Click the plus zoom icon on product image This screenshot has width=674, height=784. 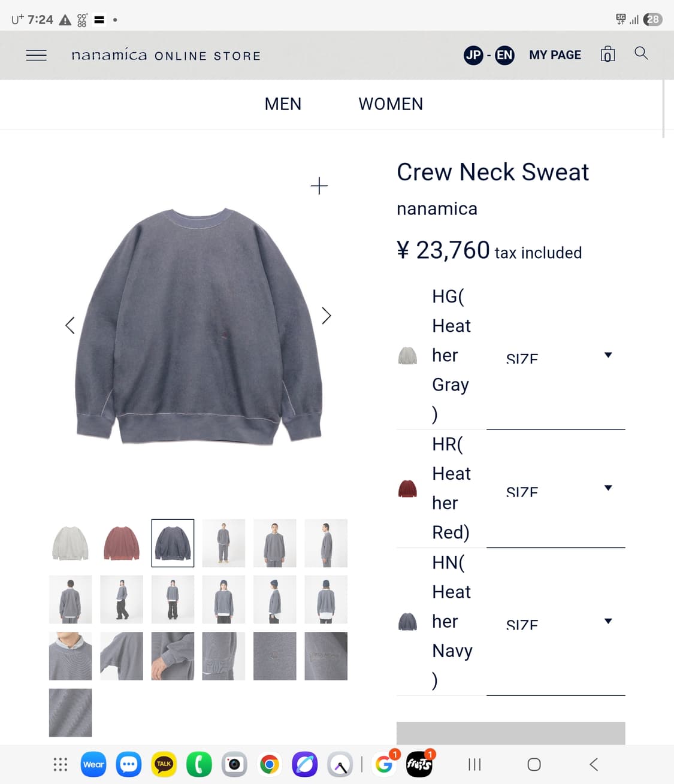pyautogui.click(x=319, y=186)
